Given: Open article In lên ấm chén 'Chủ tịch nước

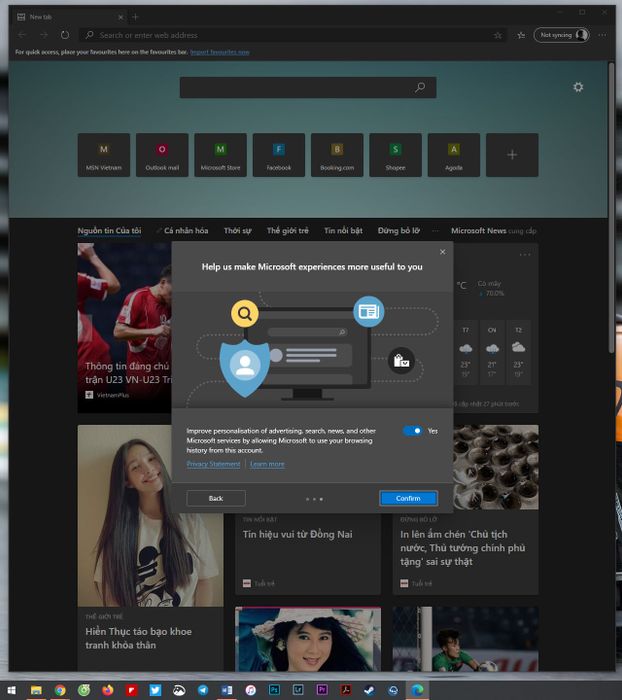Looking at the screenshot, I should tap(463, 548).
